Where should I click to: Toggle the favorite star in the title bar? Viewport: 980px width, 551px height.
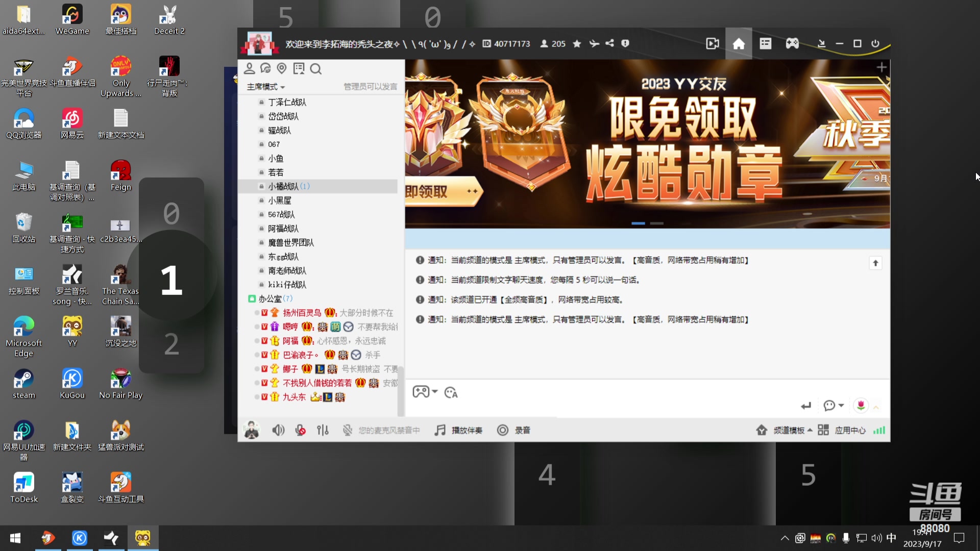(x=577, y=44)
